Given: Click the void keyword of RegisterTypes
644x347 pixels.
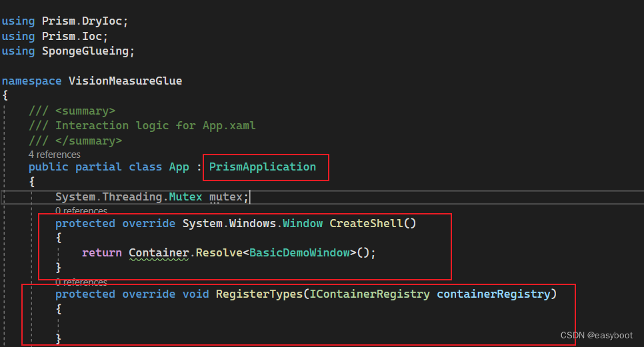Looking at the screenshot, I should pyautogui.click(x=195, y=294).
